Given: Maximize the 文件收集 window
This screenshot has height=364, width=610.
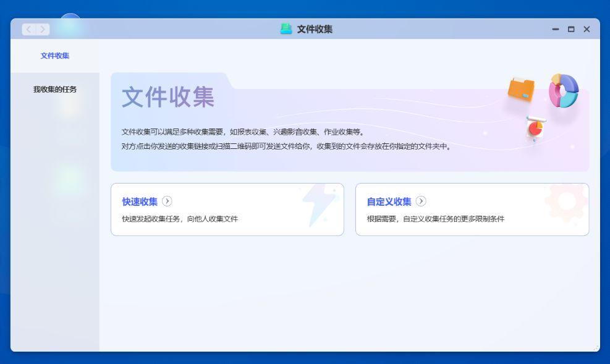Looking at the screenshot, I should coord(571,29).
